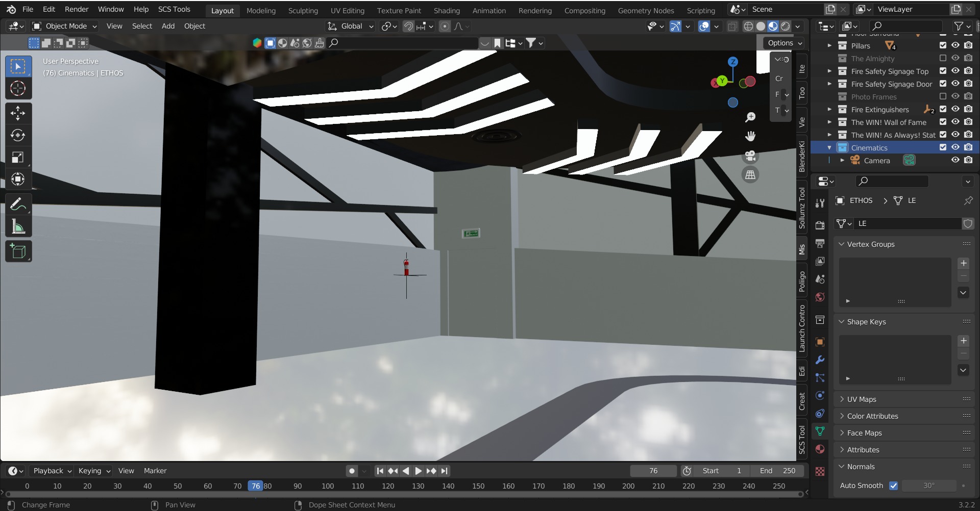Click the current frame 76 marker
This screenshot has height=511, width=980.
(x=256, y=486)
